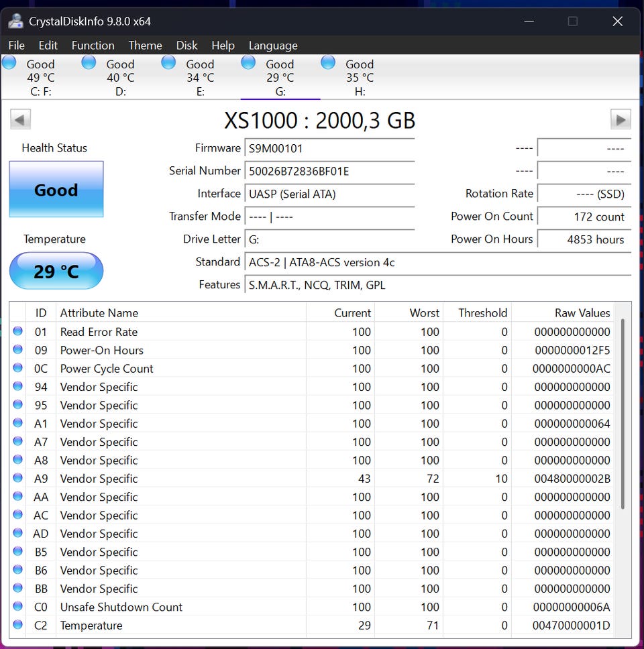
Task: Minimize the CrystalDiskInfo window
Action: click(x=529, y=21)
